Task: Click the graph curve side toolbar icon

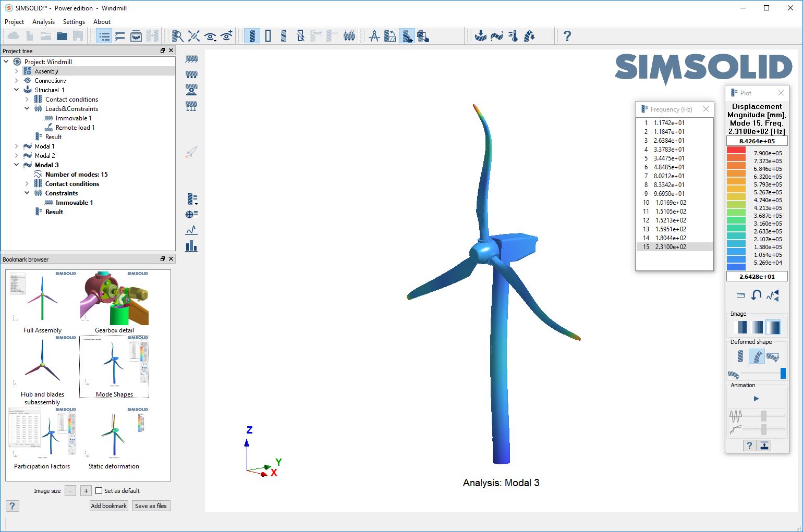Action: coord(191,230)
